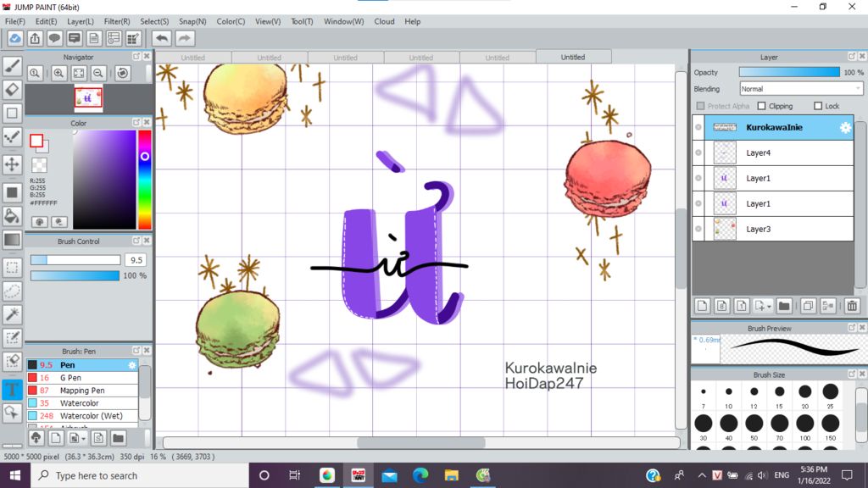Hide the Layer4 layer
The height and width of the screenshot is (488, 868).
pyautogui.click(x=698, y=152)
